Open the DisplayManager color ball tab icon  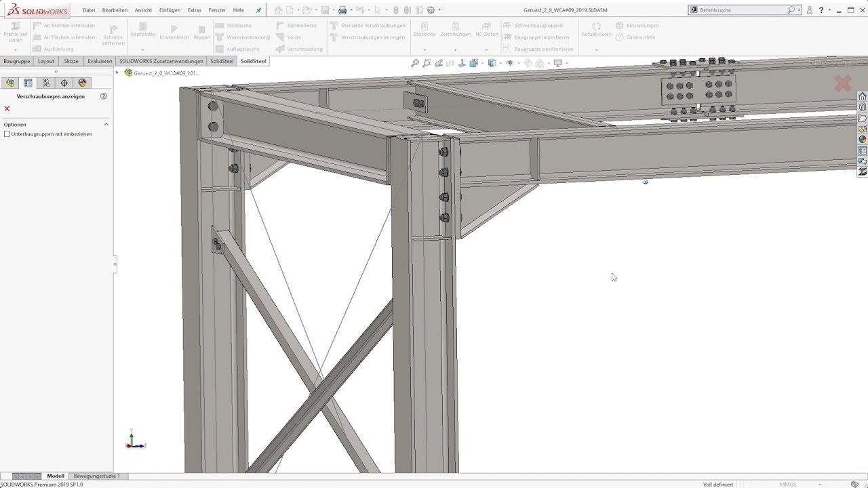(x=83, y=83)
